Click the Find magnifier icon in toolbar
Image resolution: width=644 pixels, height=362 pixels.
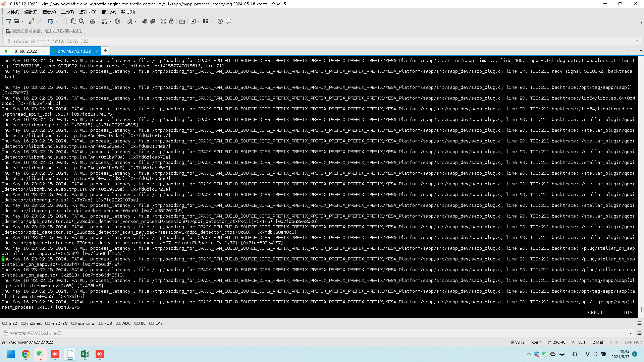coord(82,21)
